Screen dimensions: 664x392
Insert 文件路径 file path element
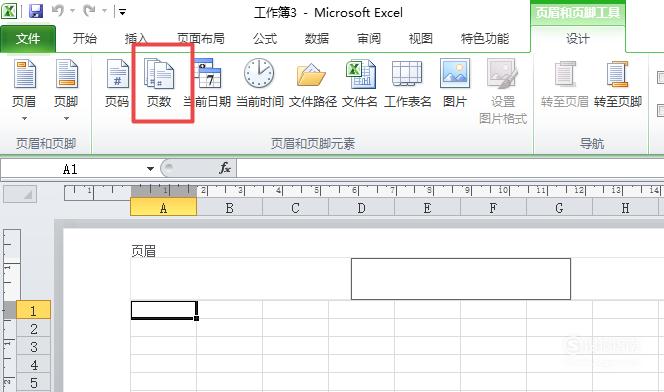click(313, 84)
